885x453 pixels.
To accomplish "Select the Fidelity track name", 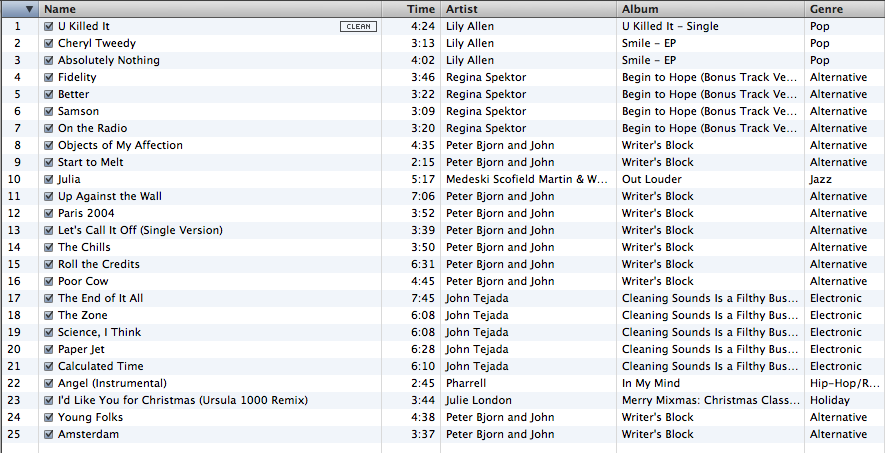I will [x=77, y=77].
